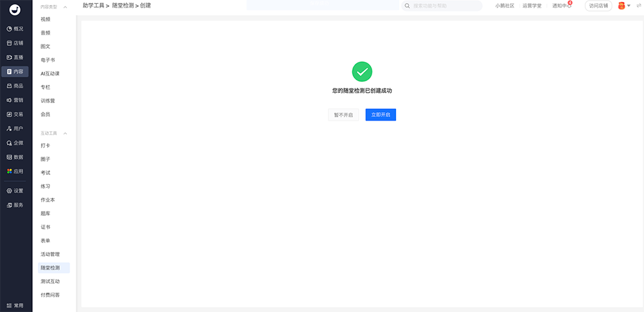Screen dimensions: 644x312
Task: Click the notification center bell (通知中心)
Action: point(562,6)
